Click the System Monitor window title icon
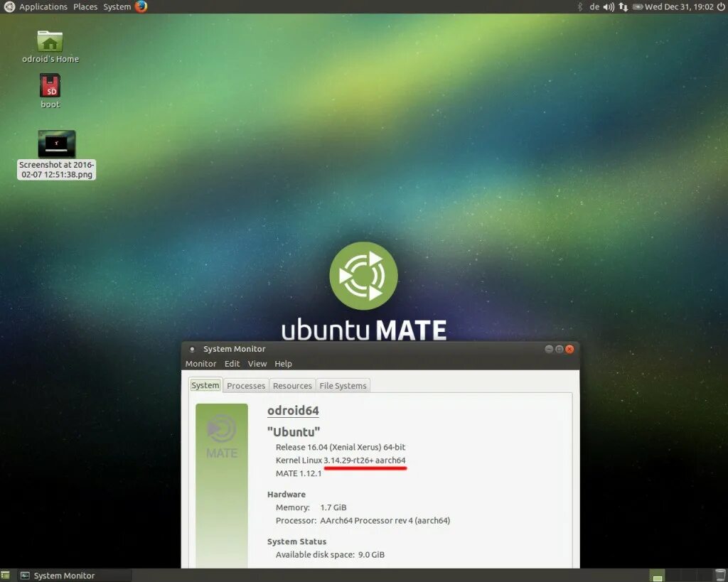 [192, 349]
